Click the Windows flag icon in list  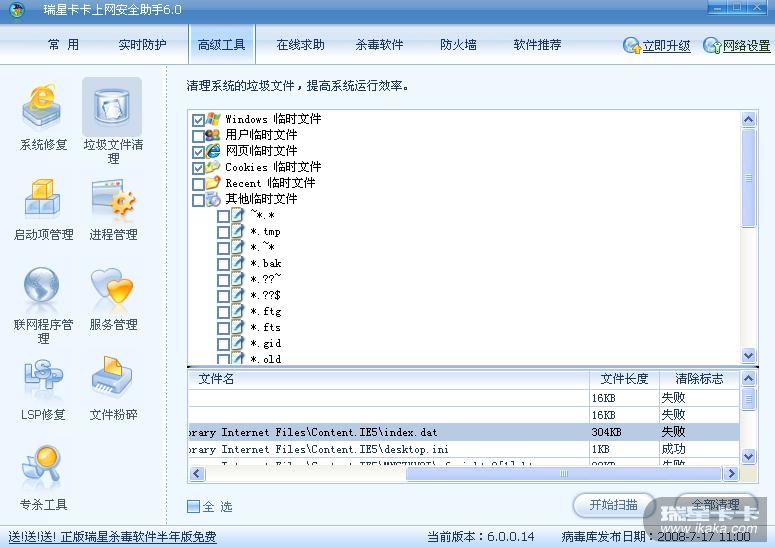click(213, 119)
